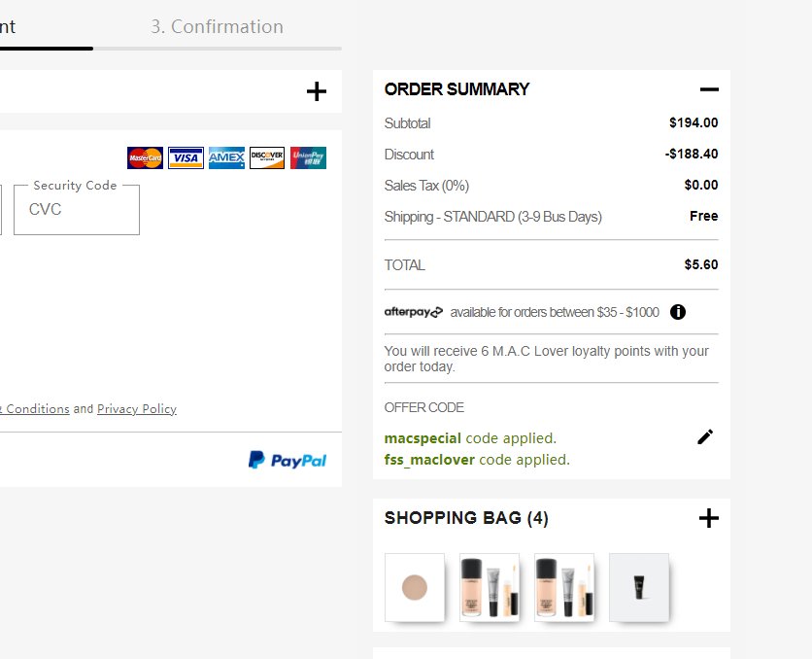Collapse the Order Summary section
Image resolution: width=812 pixels, height=659 pixels.
click(709, 89)
